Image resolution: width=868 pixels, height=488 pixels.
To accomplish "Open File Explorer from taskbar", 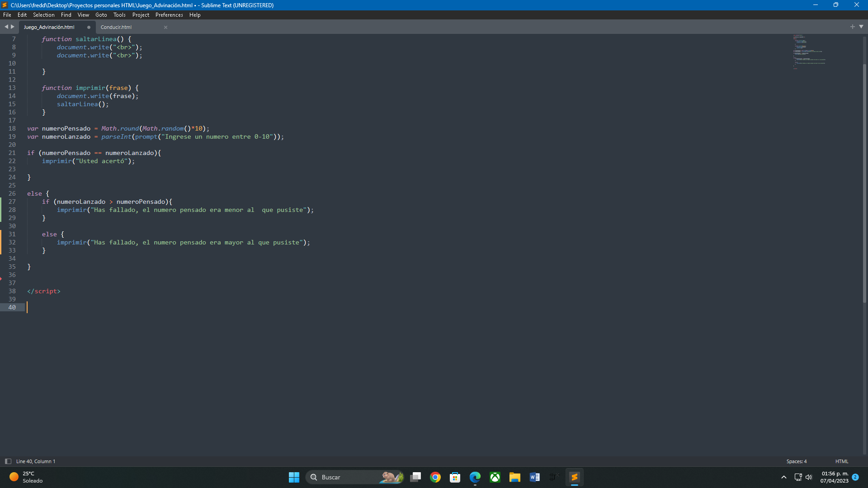I will coord(515,477).
